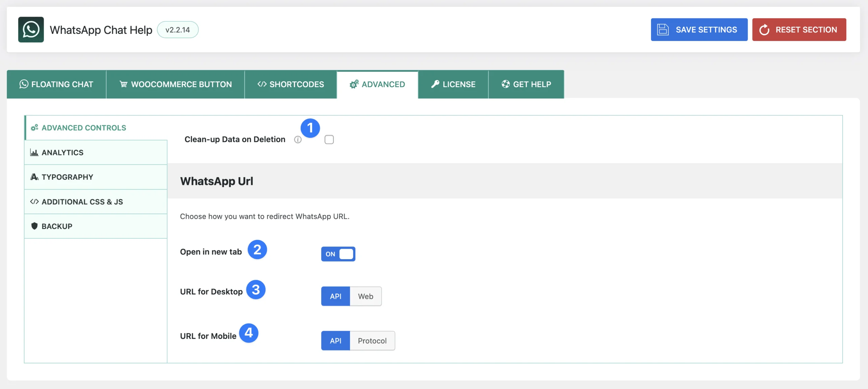Image resolution: width=868 pixels, height=389 pixels.
Task: Click the gears icon on Advanced tab
Action: 354,84
